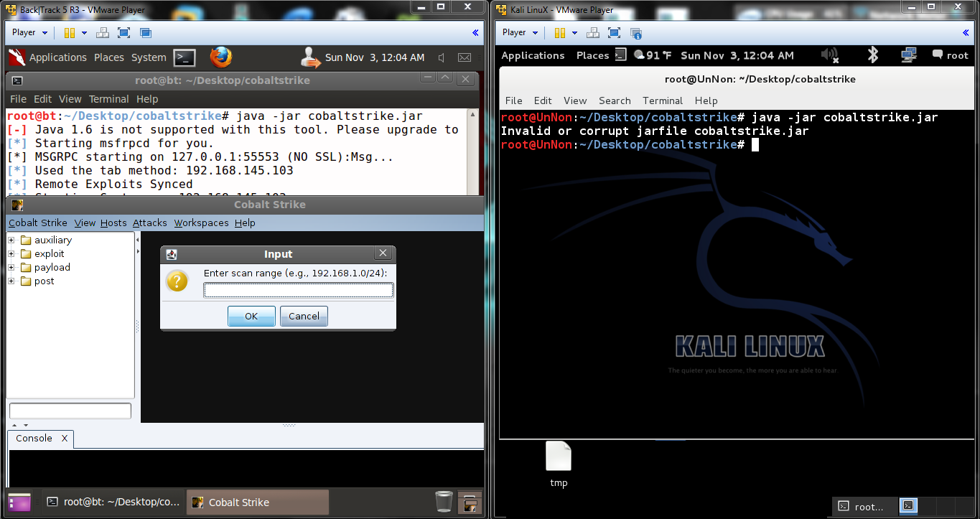The image size is (980, 519).
Task: Open the View menu in Cobalt Strike
Action: [85, 223]
